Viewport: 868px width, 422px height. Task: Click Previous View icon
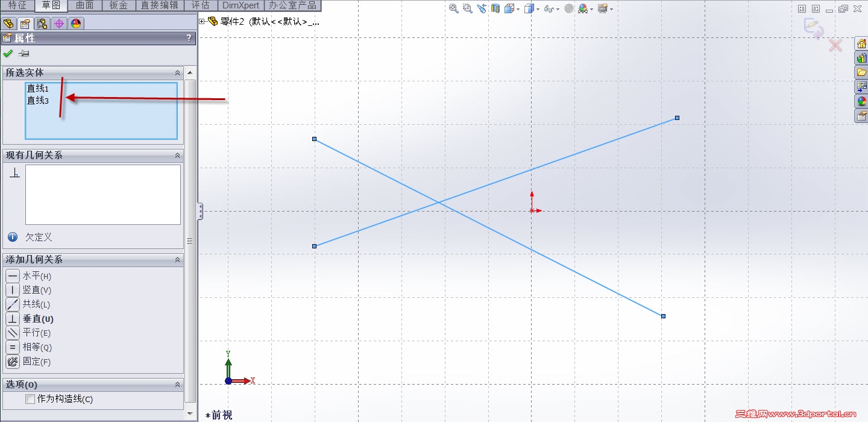coord(481,8)
